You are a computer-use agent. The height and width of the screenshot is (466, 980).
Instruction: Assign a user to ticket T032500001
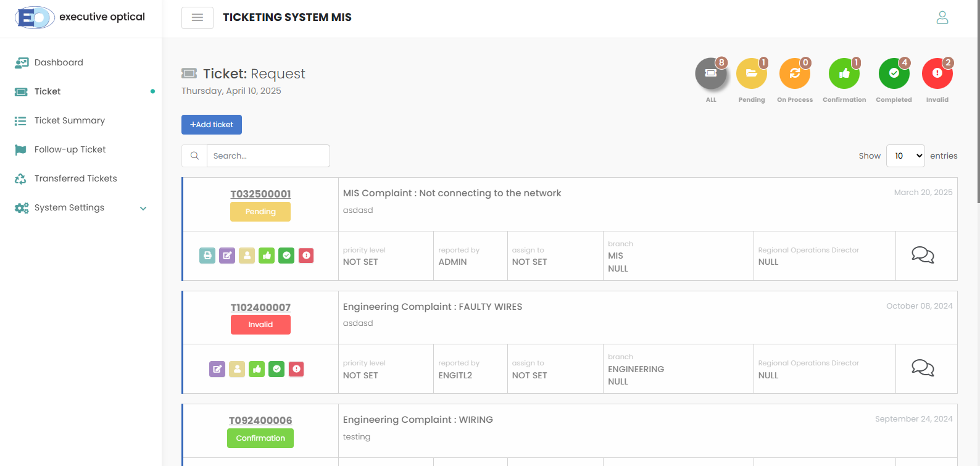click(x=247, y=256)
